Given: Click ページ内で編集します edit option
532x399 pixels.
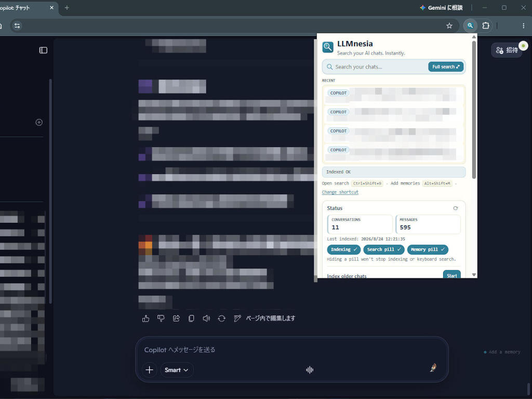Looking at the screenshot, I should [x=264, y=318].
